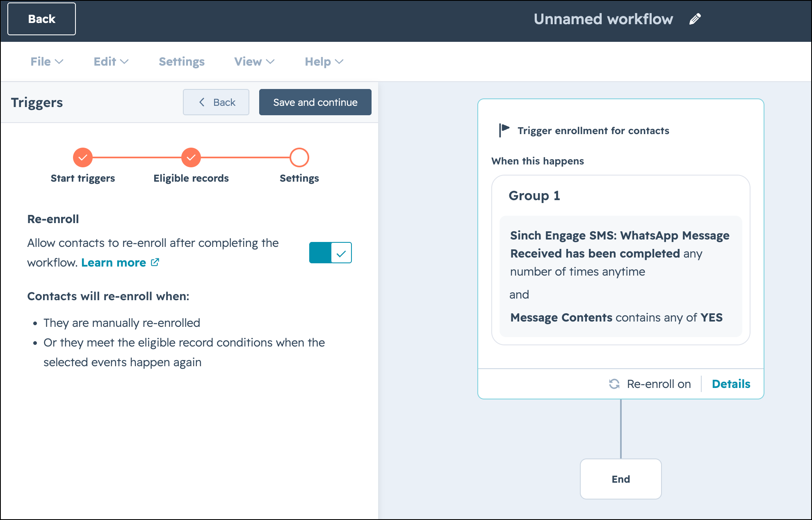Click the pencil icon to rename workflow
This screenshot has width=812, height=520.
click(695, 19)
